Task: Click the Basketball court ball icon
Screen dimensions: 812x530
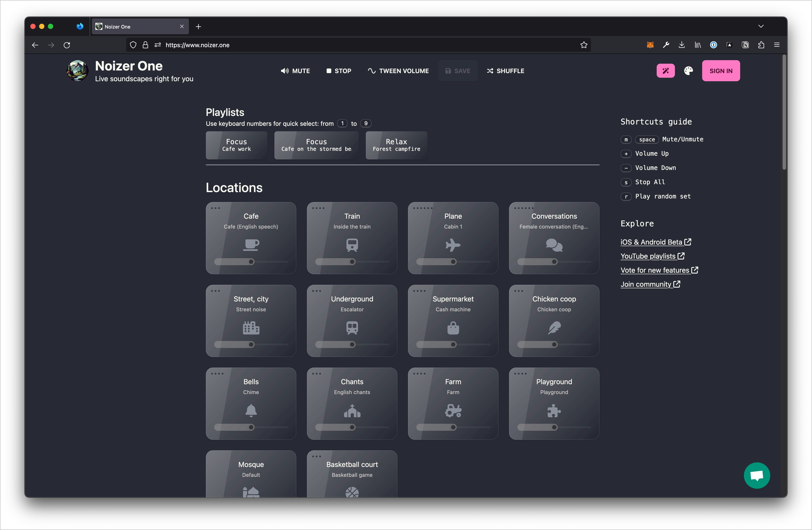Action: 352,492
